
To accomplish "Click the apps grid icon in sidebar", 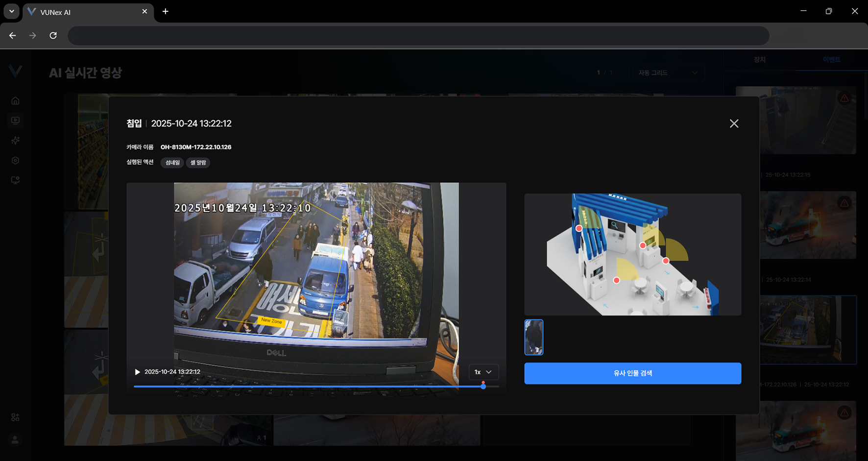I will tap(15, 417).
